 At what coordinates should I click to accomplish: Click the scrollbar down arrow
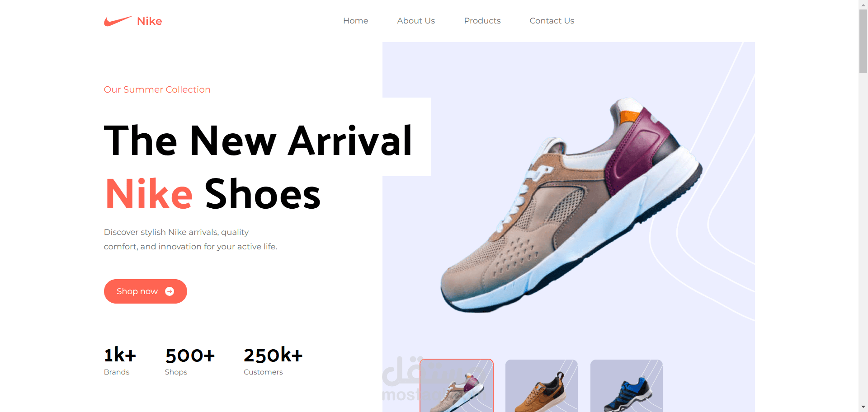point(863,407)
